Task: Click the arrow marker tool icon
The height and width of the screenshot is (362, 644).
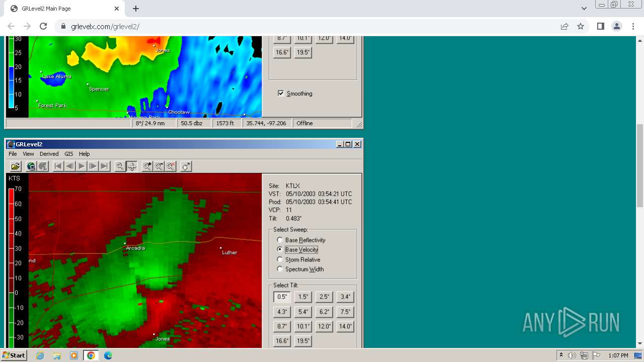Action: (186, 166)
